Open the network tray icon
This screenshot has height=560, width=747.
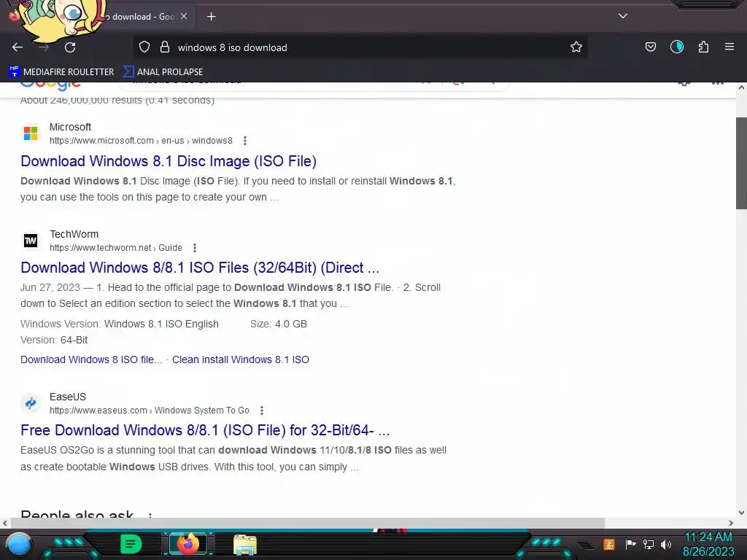click(649, 544)
